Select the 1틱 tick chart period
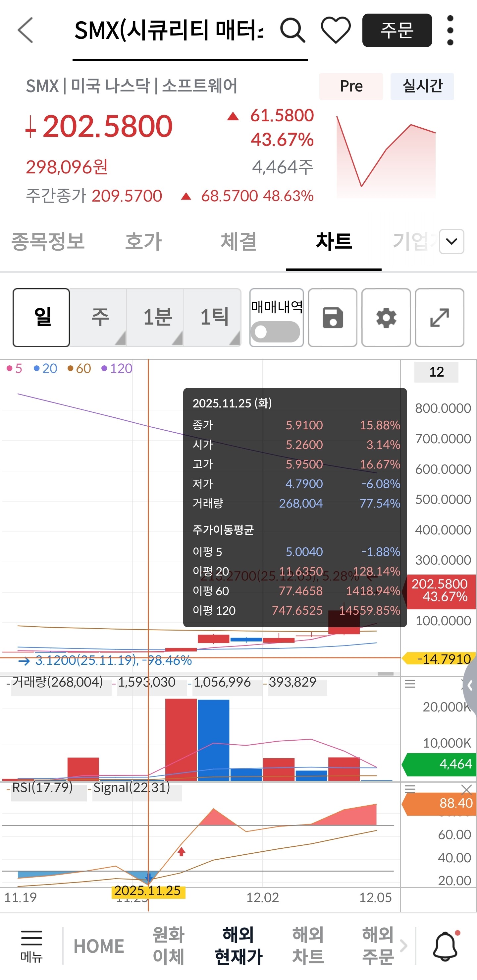Screen dimensions: 477x980 212,318
